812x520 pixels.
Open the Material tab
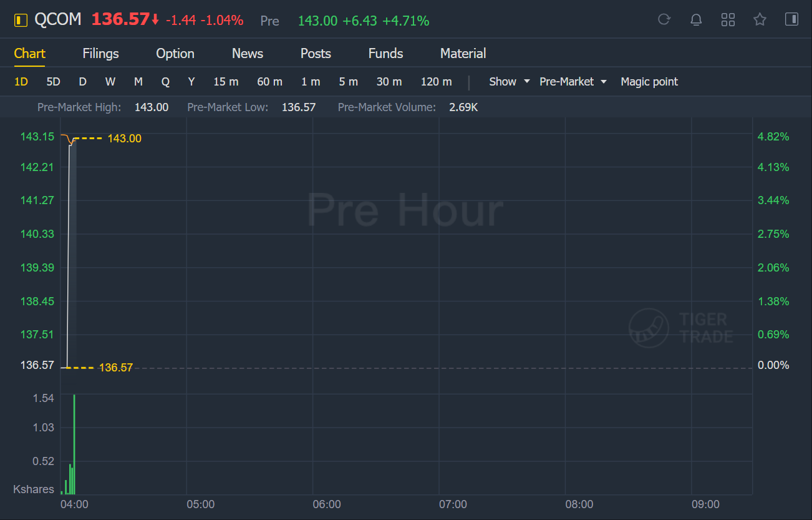point(463,54)
